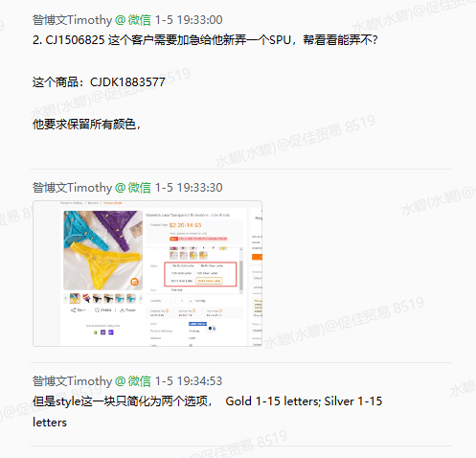Click the orange button at screenshot's right edge
Screen dimensions: 476x458
(257, 257)
